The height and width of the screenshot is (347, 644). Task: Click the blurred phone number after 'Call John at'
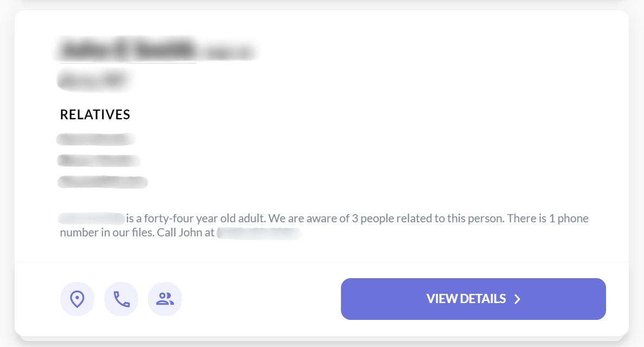coord(260,233)
